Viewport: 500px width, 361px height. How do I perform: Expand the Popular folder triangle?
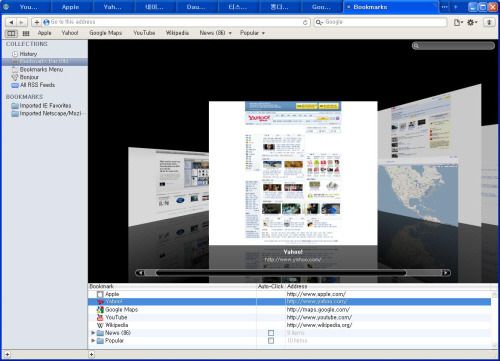[93, 341]
